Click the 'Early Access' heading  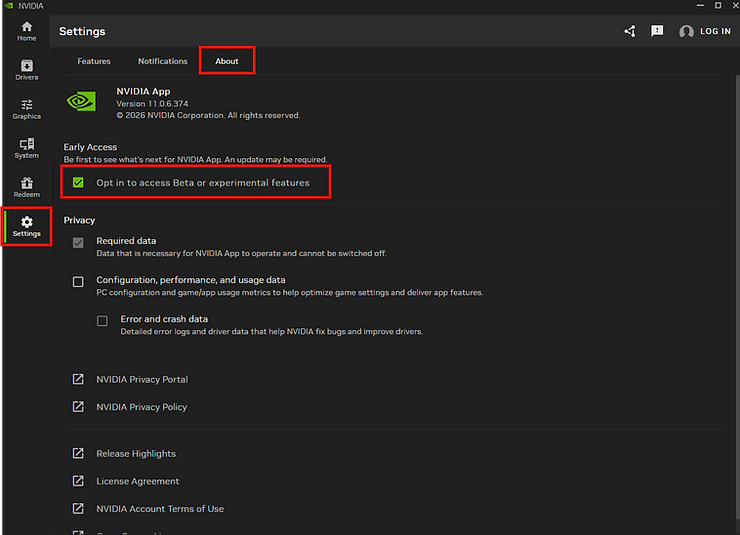90,147
